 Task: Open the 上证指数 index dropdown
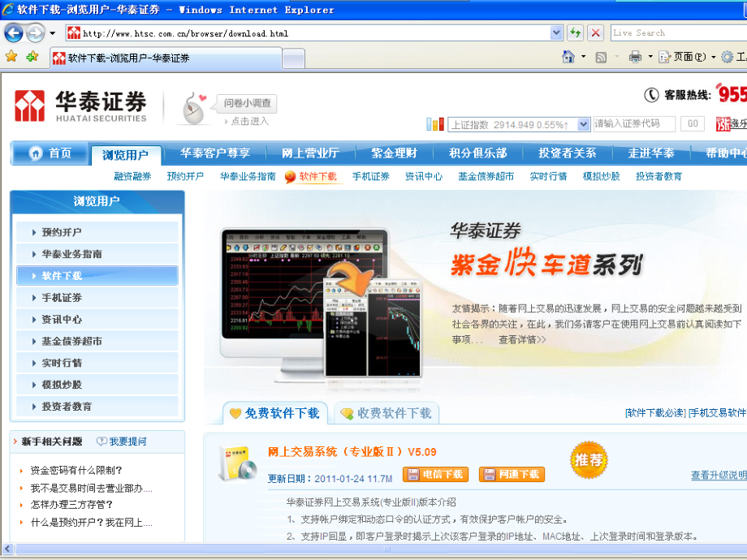pyautogui.click(x=584, y=124)
